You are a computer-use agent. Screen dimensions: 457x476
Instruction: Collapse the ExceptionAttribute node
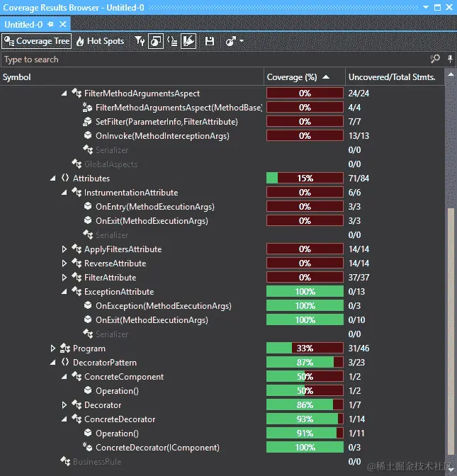pos(64,292)
